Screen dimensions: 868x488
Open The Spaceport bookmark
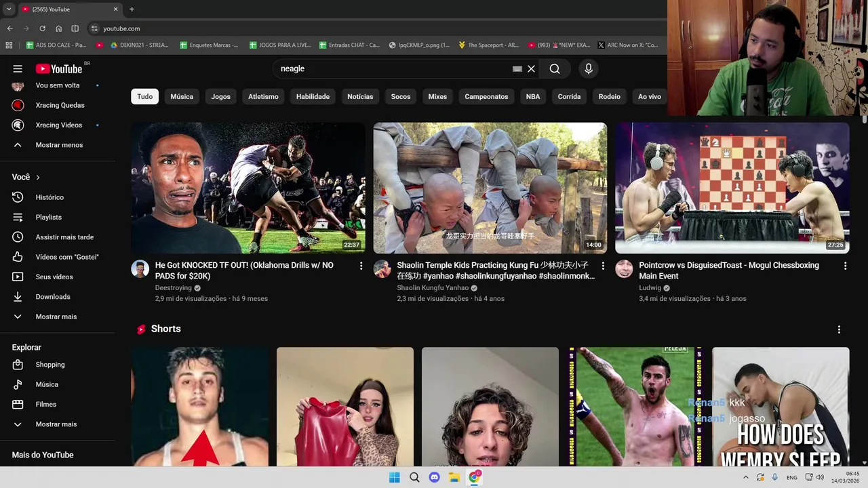pos(488,45)
